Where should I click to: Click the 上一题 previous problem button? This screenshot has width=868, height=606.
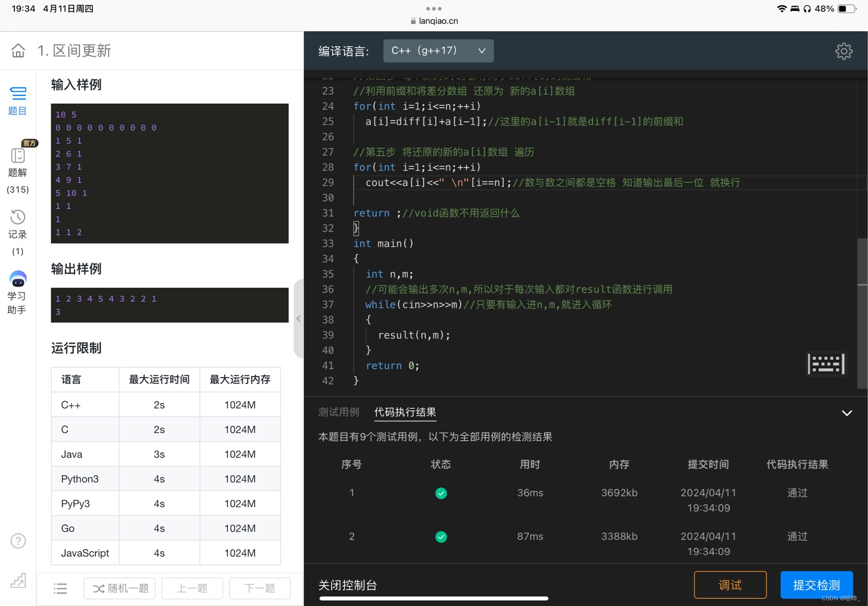[192, 588]
